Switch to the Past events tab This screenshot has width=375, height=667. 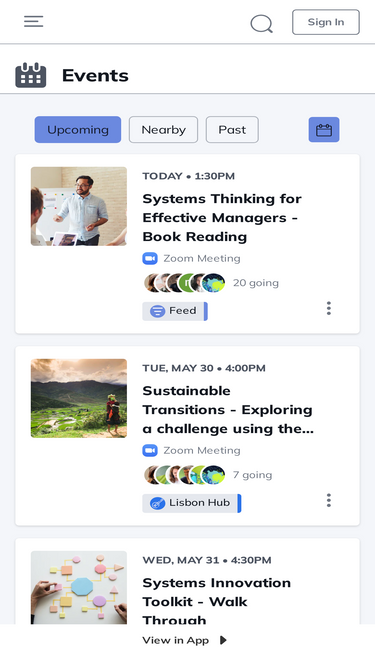tap(232, 130)
